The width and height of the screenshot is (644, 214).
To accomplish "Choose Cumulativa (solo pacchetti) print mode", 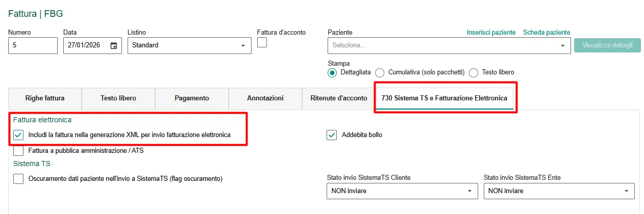I will coord(380,73).
